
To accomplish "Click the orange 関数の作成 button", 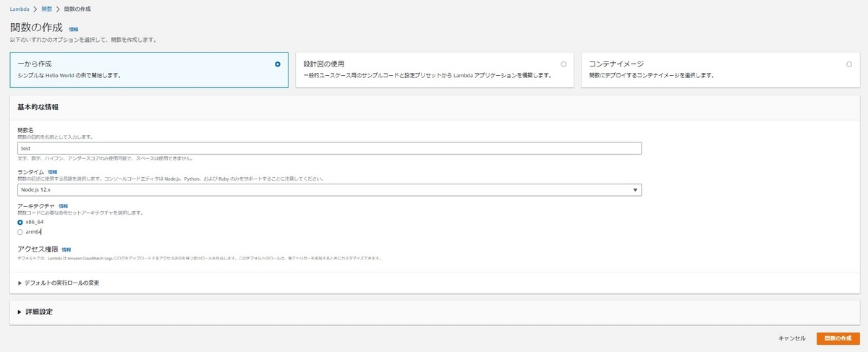I will point(838,338).
